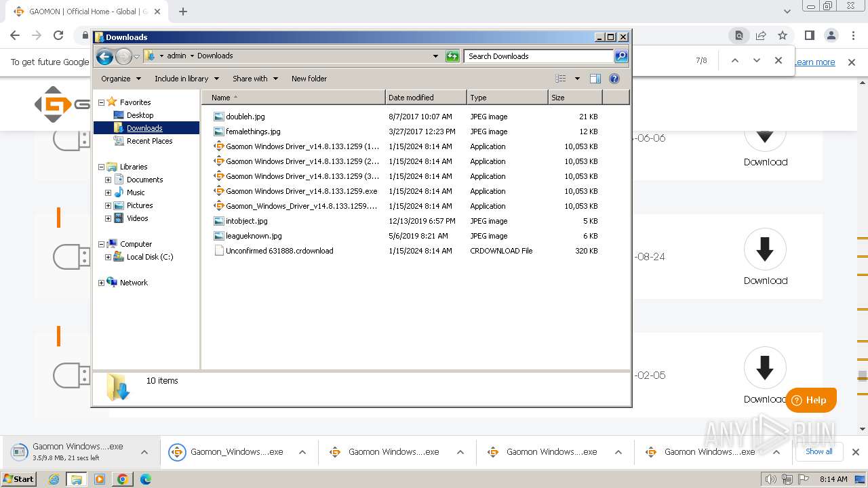Click the Search Downloads magnifier icon

(x=621, y=56)
